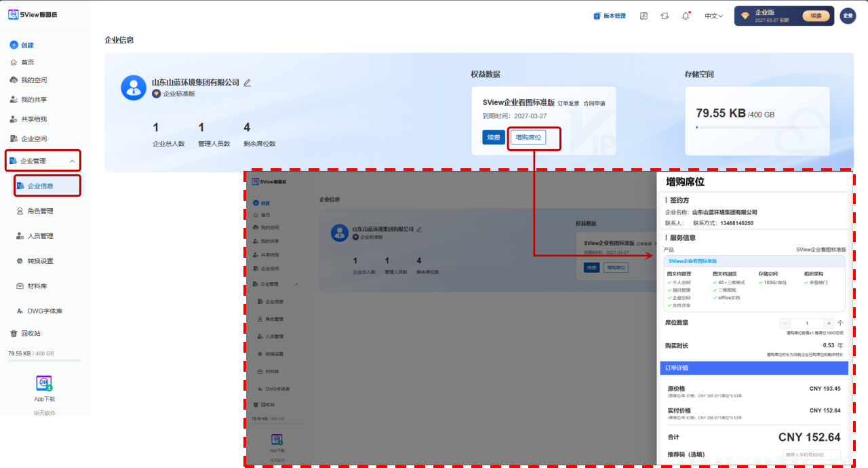Click the 13468140250 contact number
The height and width of the screenshot is (468, 868).
click(736, 222)
